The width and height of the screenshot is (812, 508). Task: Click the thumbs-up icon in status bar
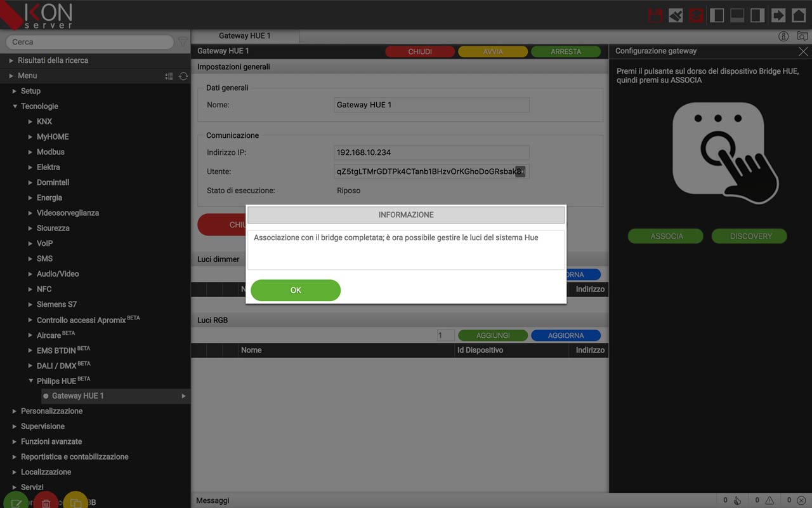(x=737, y=500)
